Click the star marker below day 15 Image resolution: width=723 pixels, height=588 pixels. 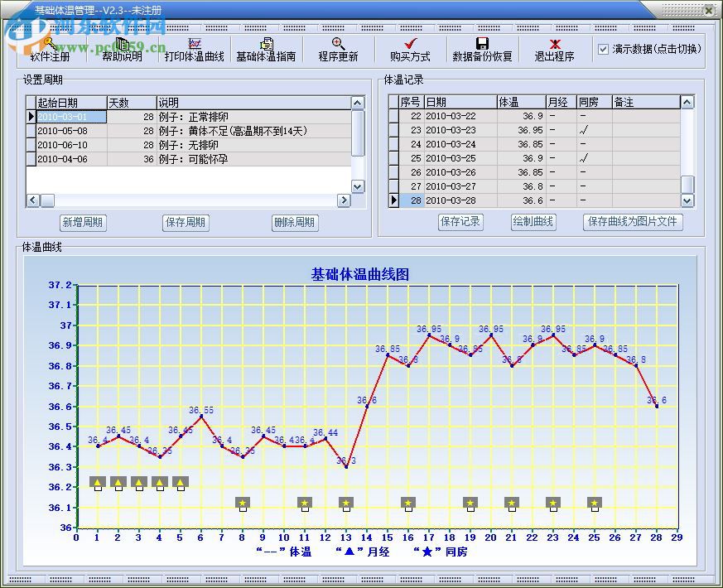click(407, 503)
